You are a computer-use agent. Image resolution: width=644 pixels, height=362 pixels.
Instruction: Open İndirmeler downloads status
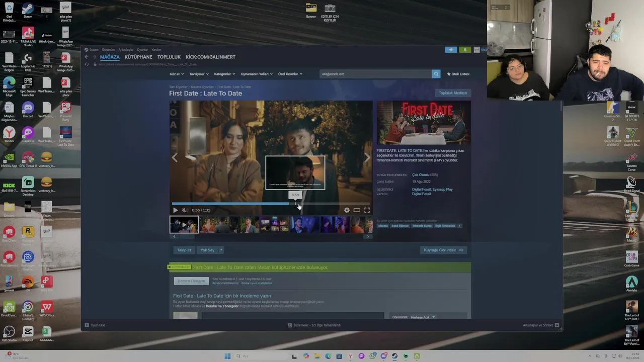[314, 325]
